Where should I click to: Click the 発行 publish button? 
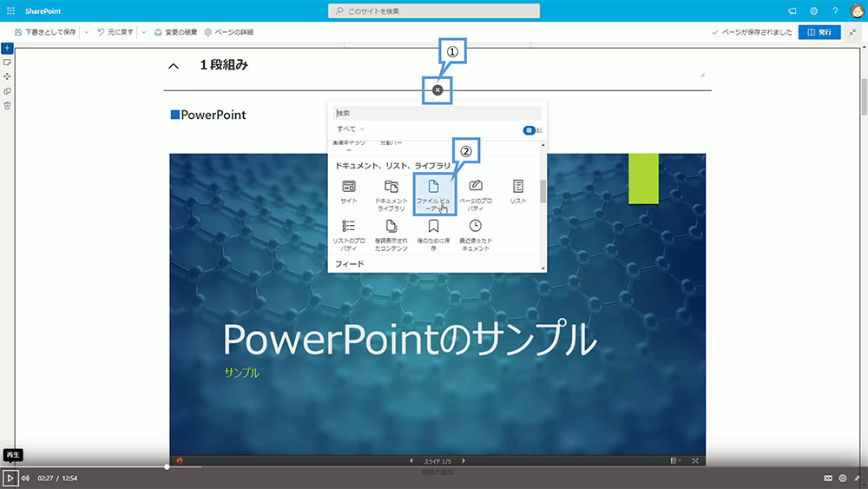click(819, 32)
